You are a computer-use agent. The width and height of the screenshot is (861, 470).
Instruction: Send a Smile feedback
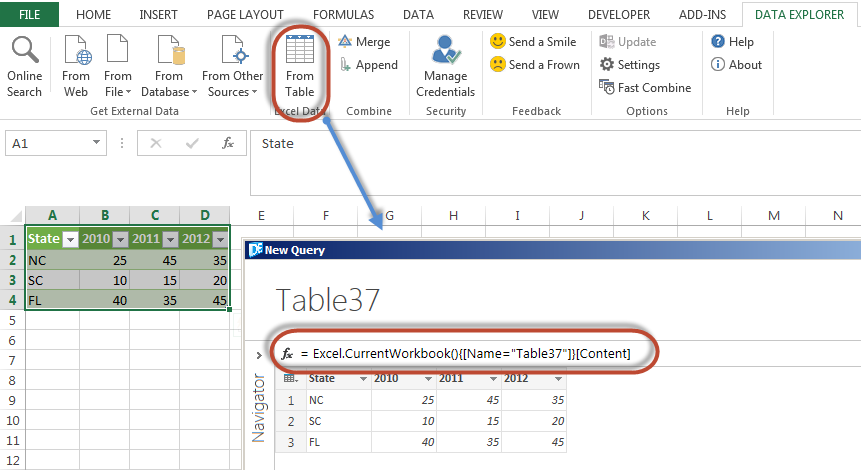533,42
